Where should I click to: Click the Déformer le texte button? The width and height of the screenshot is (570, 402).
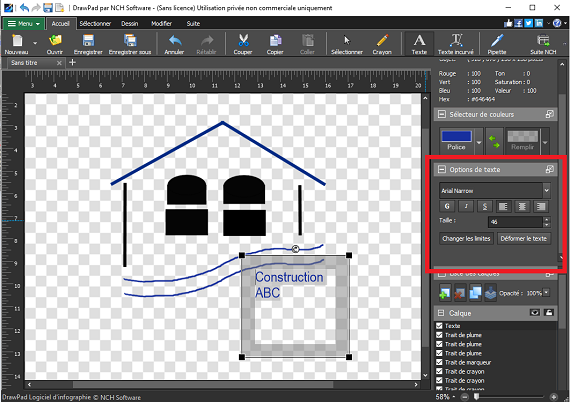[523, 238]
